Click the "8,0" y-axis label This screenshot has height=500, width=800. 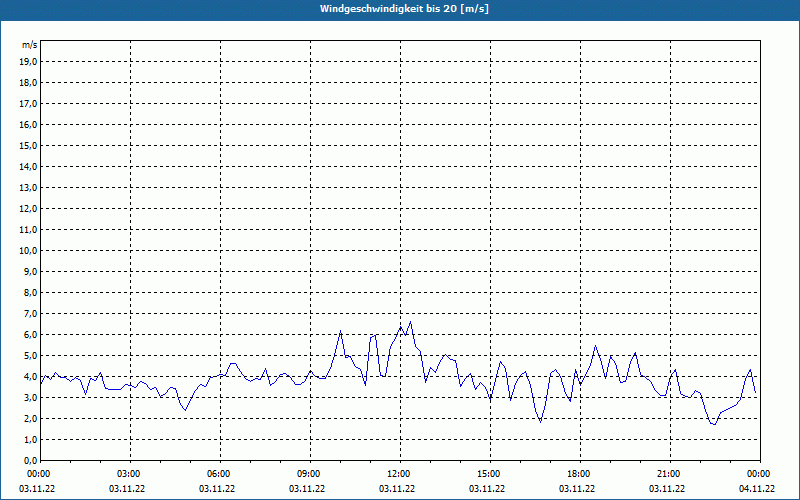click(30, 292)
